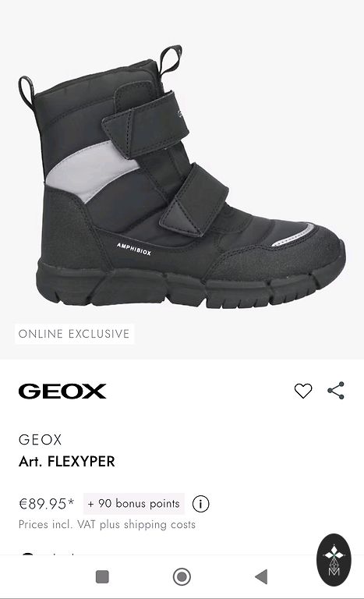Image resolution: width=364 pixels, height=599 pixels.
Task: Add the boot to wishlist with heart icon
Action: click(x=303, y=391)
